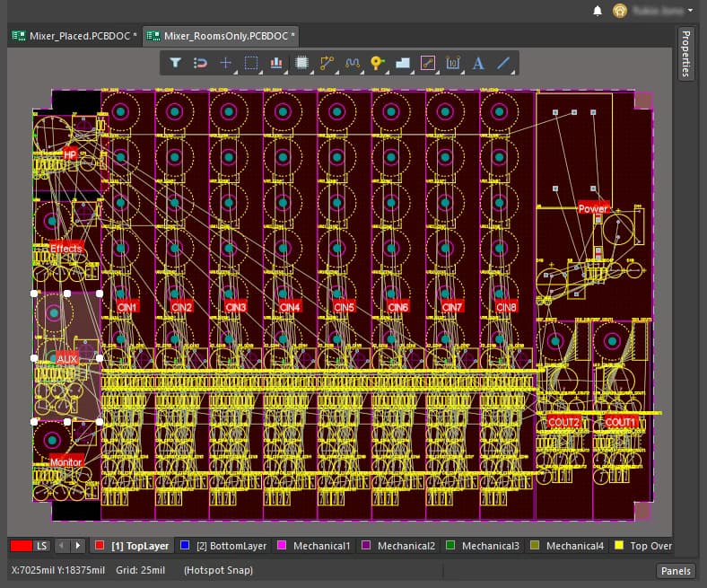Activate the BottomLayer layer tab

coord(223,546)
